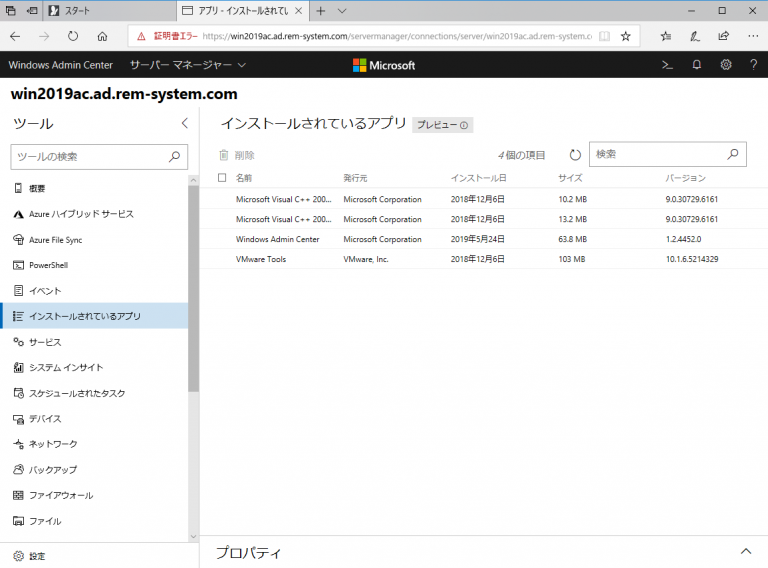
Task: Collapse the ツール side panel
Action: [x=184, y=123]
